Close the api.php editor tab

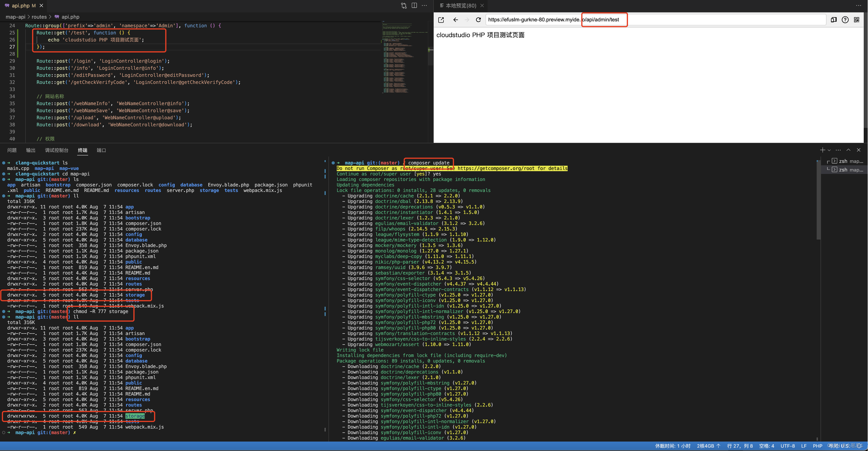click(x=41, y=5)
